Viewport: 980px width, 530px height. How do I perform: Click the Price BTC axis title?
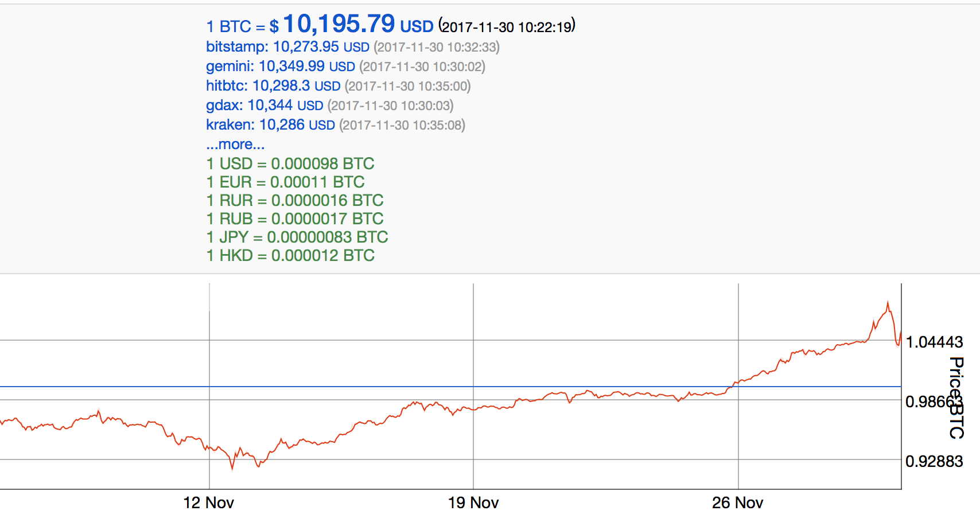coord(956,398)
